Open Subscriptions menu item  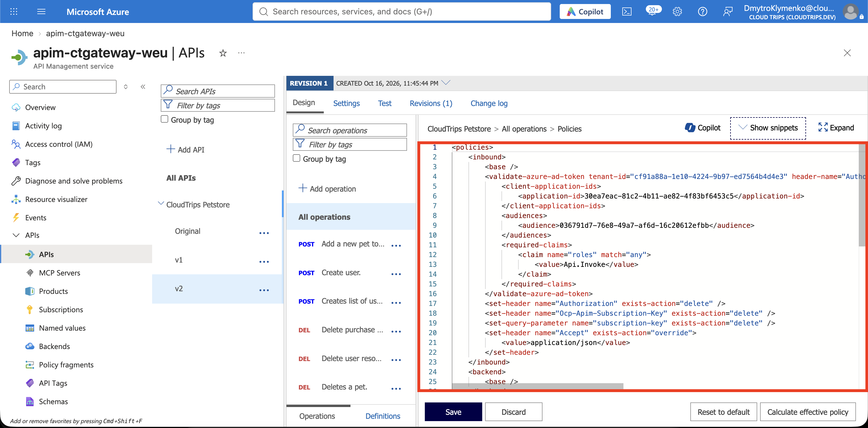tap(61, 309)
